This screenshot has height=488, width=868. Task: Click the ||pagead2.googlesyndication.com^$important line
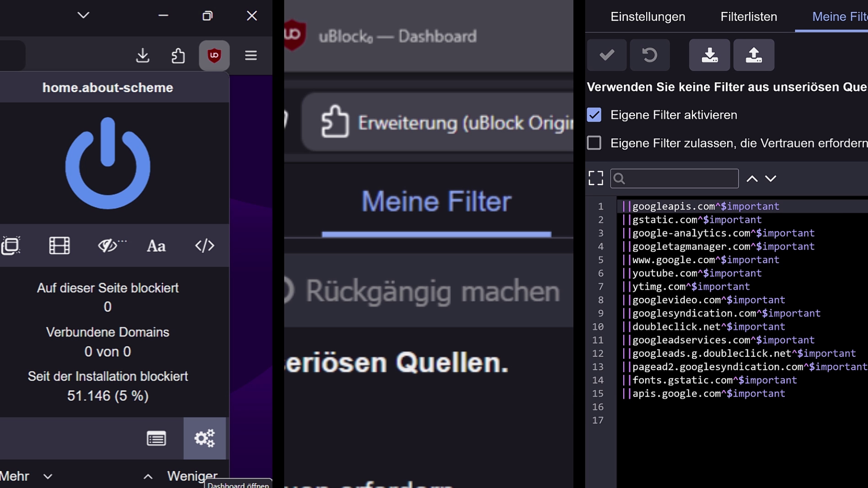(x=745, y=367)
